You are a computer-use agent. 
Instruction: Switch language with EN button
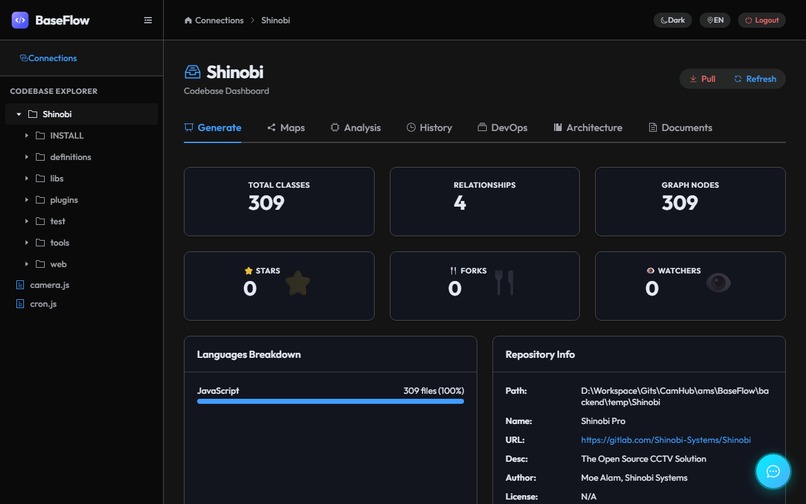[x=715, y=20]
